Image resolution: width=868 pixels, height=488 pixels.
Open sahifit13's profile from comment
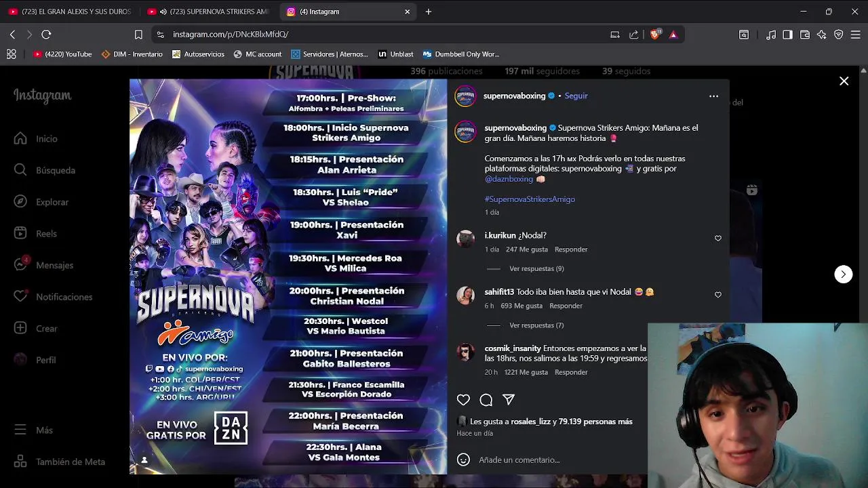(499, 292)
